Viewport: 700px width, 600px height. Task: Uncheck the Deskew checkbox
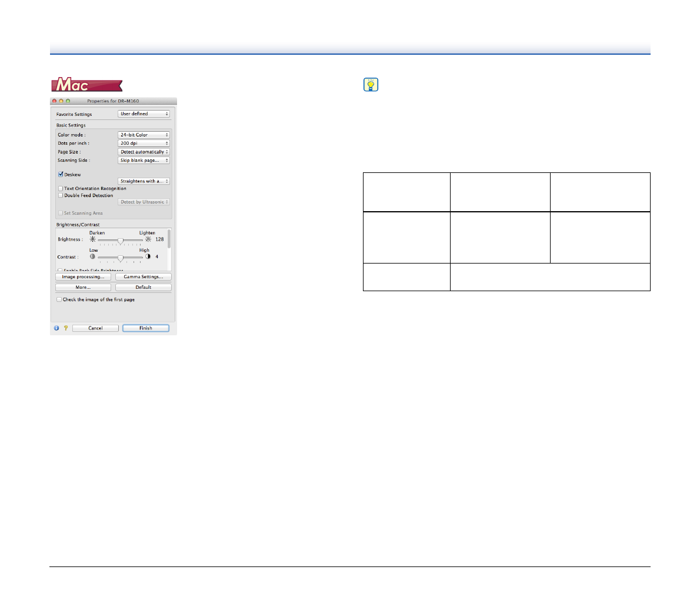tap(61, 175)
